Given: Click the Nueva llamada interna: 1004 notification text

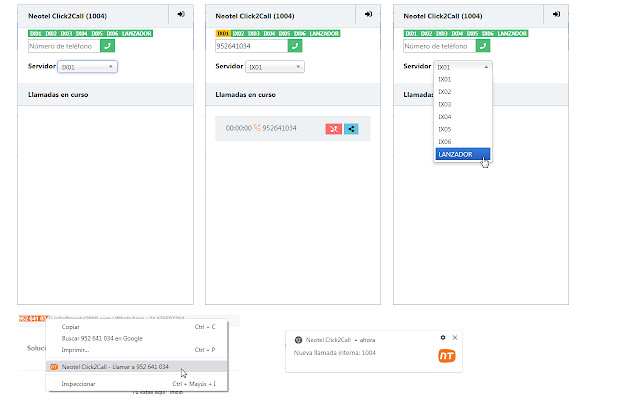Looking at the screenshot, I should click(x=335, y=353).
